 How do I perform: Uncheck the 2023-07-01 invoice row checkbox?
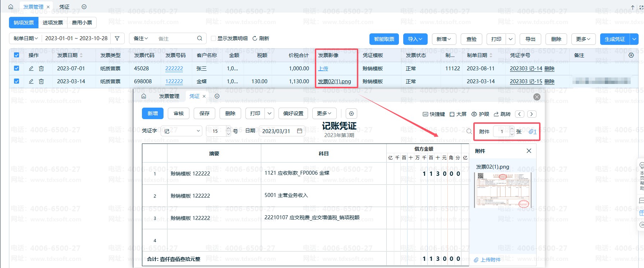[17, 68]
